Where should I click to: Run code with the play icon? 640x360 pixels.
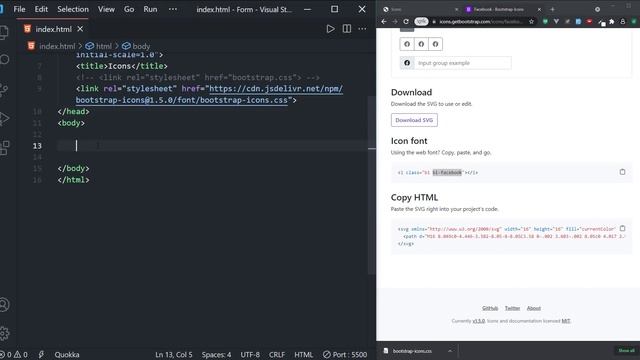[x=330, y=29]
